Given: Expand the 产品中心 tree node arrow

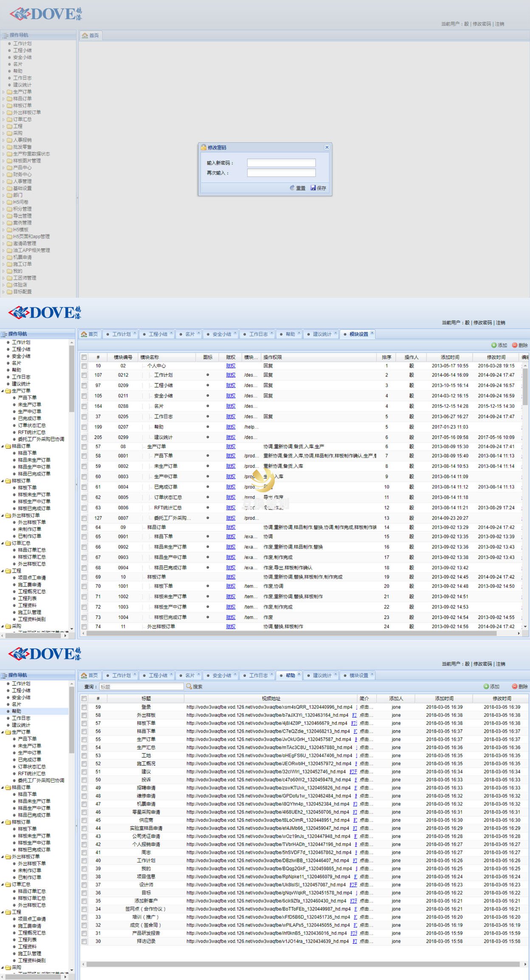Looking at the screenshot, I should [x=4, y=168].
